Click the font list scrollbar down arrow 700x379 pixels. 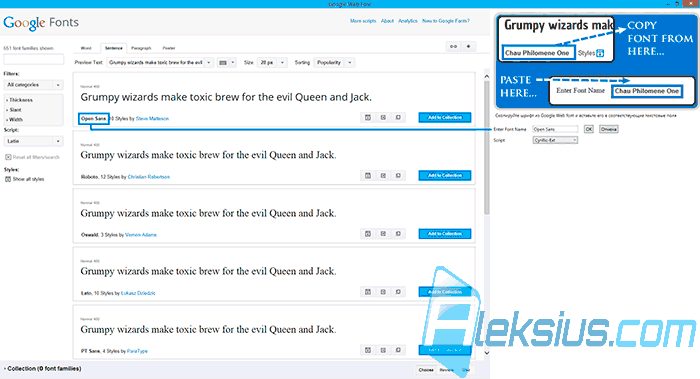(x=487, y=353)
